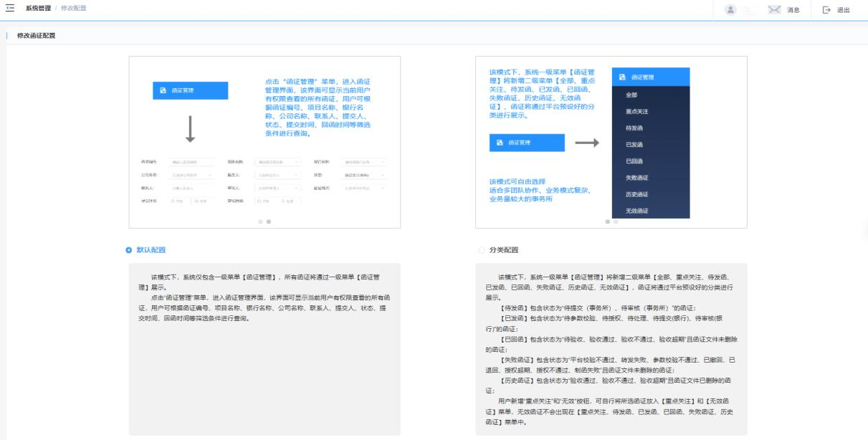868x440 pixels.
Task: Click the 修改配置 breadcrumb item
Action: 73,7
